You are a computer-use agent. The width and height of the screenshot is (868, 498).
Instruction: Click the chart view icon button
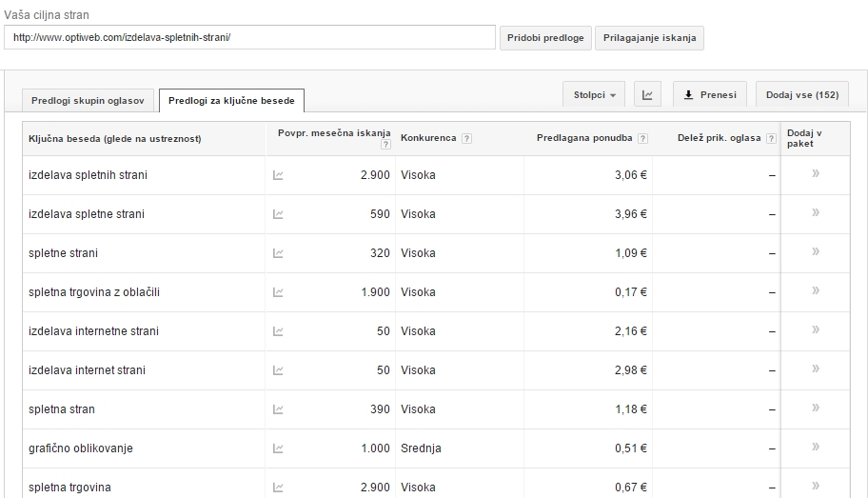coord(647,95)
